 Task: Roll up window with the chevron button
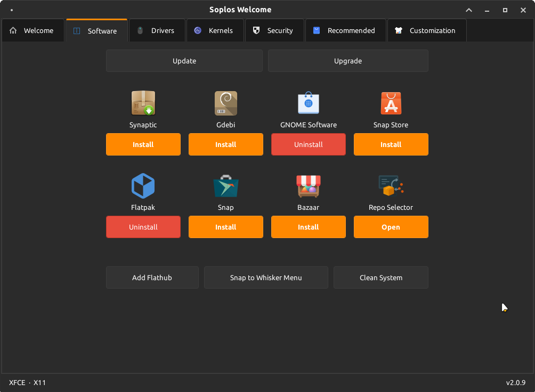click(469, 10)
